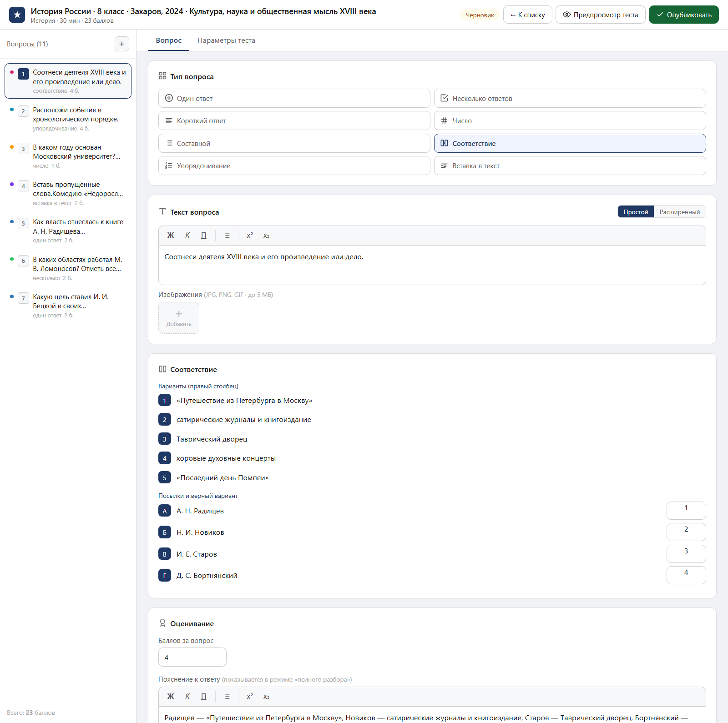This screenshot has height=723, width=728.
Task: Apply underline in question text toolbar
Action: click(204, 236)
